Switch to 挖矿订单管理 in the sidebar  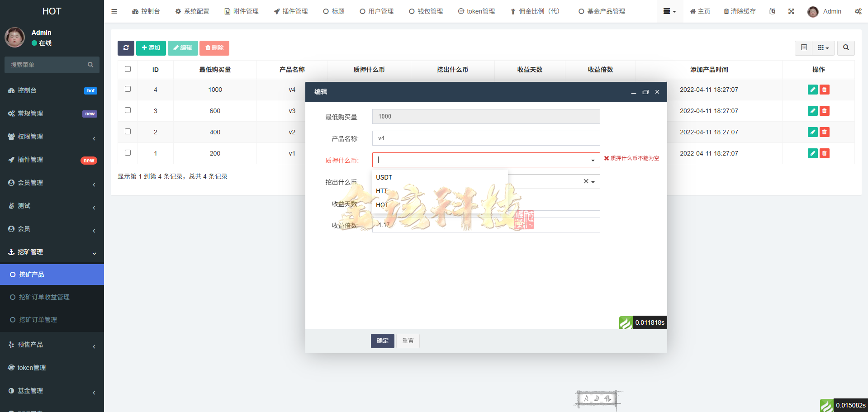pos(38,320)
